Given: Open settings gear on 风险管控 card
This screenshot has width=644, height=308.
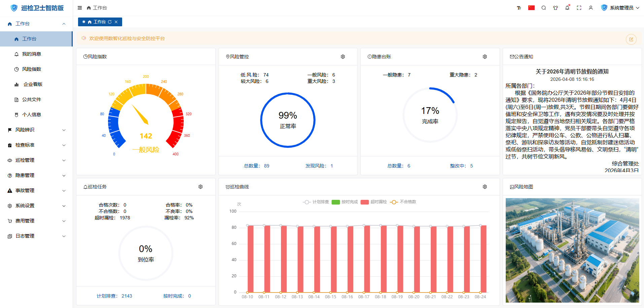Looking at the screenshot, I should (343, 57).
